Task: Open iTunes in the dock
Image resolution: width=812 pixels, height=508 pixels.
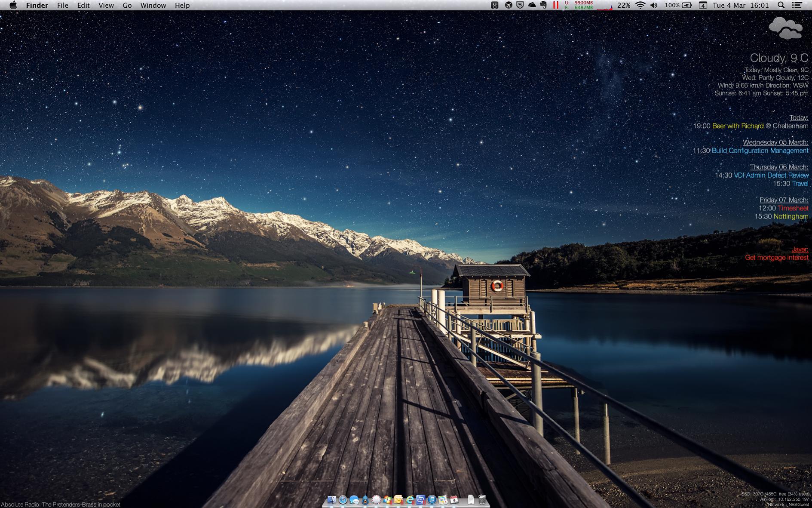Action: [x=432, y=499]
